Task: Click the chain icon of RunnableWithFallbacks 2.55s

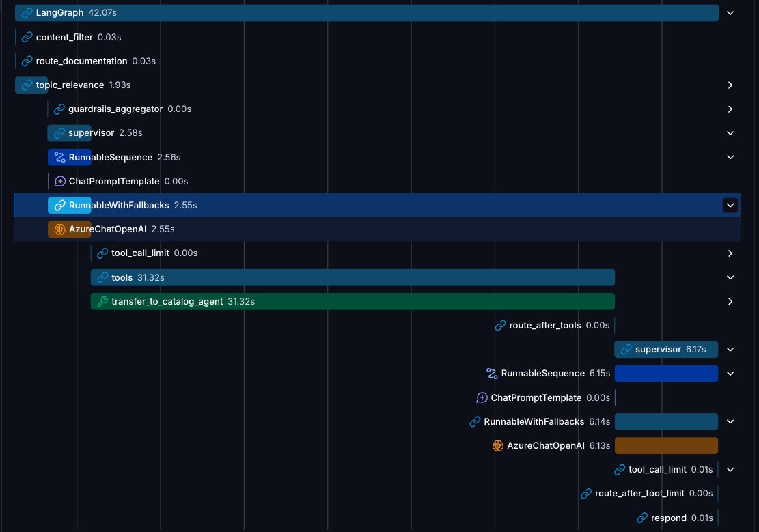Action: [x=59, y=206]
